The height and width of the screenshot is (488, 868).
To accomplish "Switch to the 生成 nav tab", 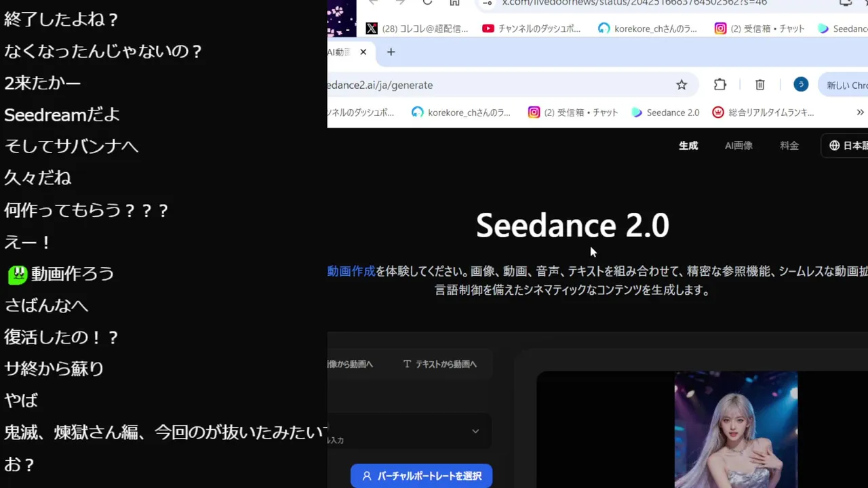I will click(688, 146).
